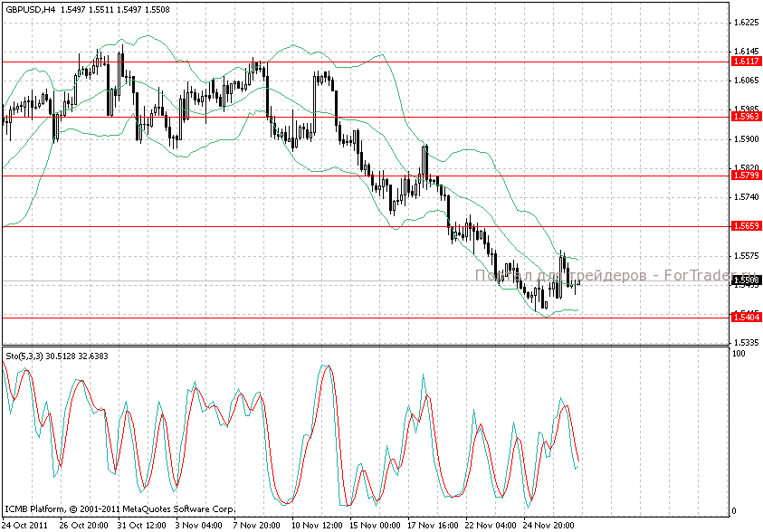Click the 1.5799 red price level tag

tap(746, 176)
